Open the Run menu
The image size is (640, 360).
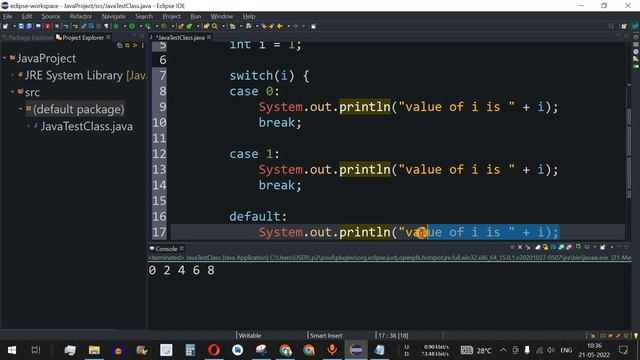[x=196, y=16]
